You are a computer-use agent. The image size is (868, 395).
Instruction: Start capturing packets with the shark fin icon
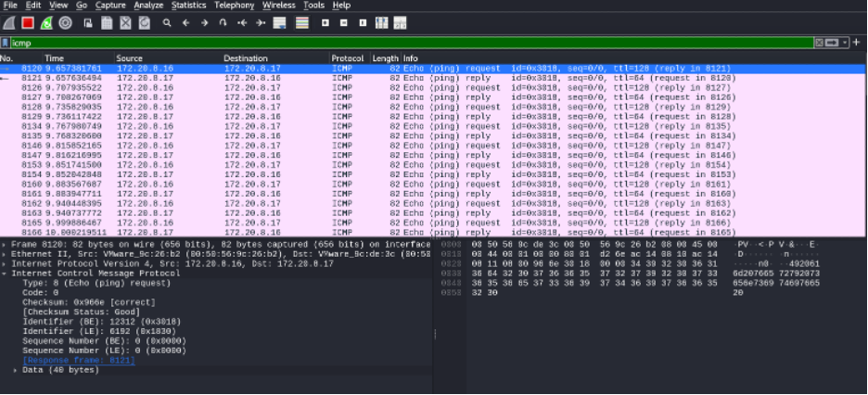[x=9, y=23]
